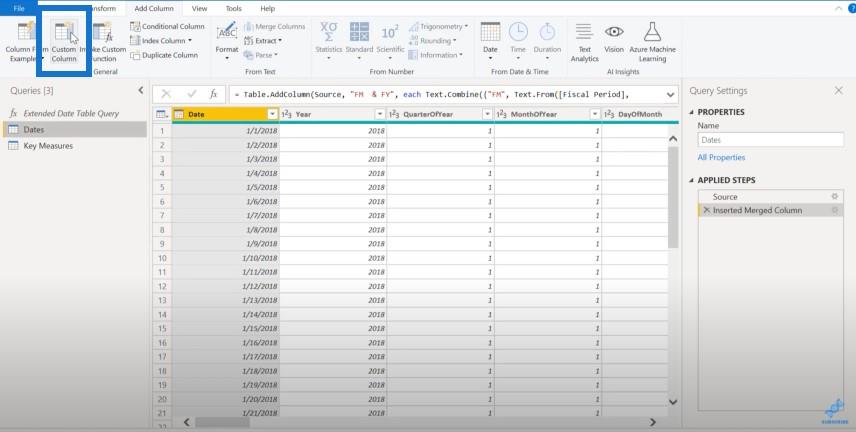Add a Conditional Column
856x432 pixels.
coord(167,26)
